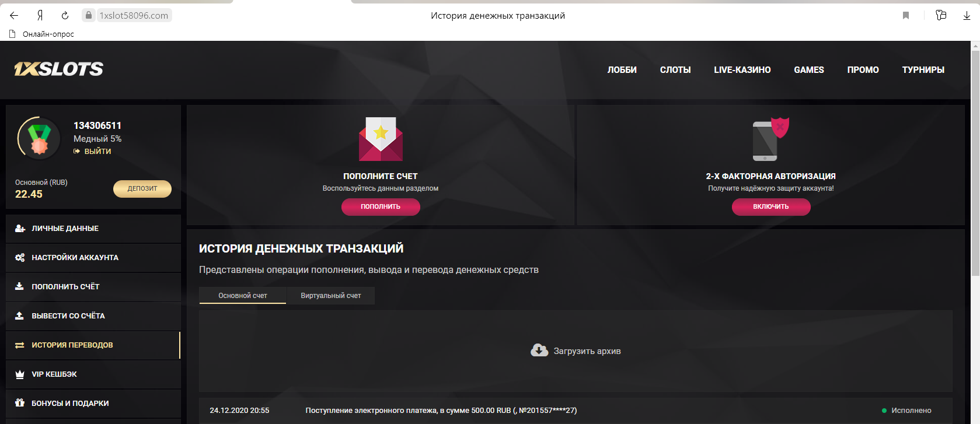The height and width of the screenshot is (424, 980).
Task: Open VIP КЕШБЭК sidebar item
Action: (93, 374)
